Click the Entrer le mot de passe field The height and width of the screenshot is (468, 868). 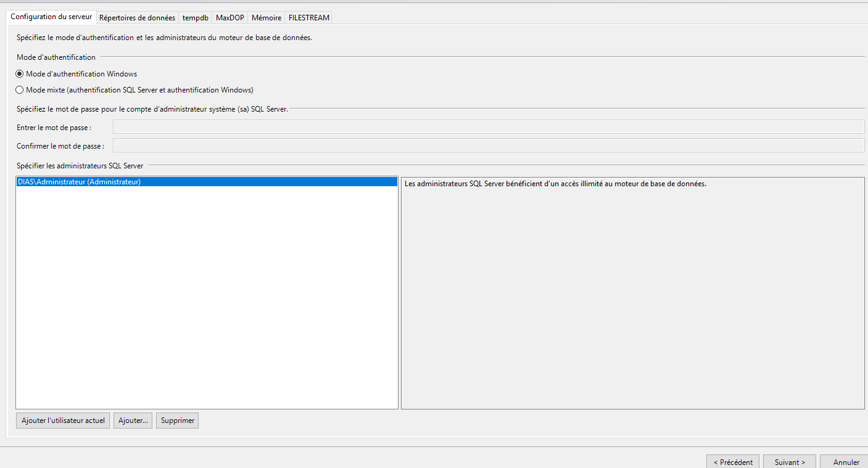click(488, 127)
